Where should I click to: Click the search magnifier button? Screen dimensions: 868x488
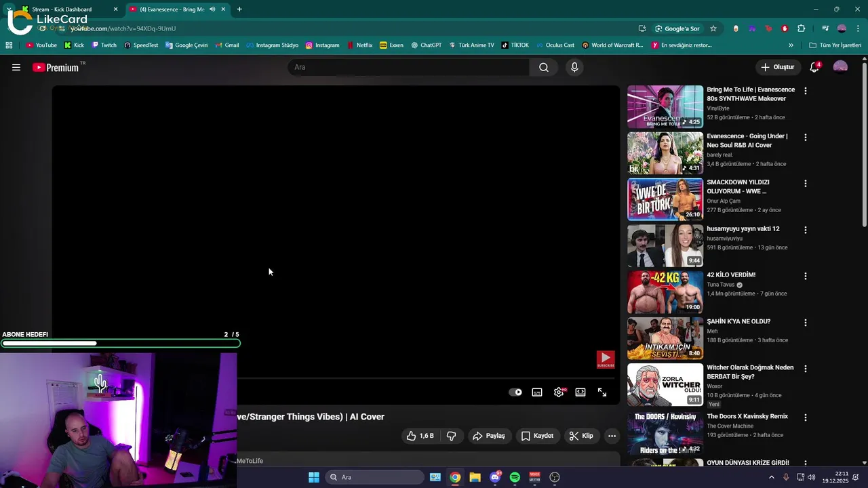coord(544,67)
